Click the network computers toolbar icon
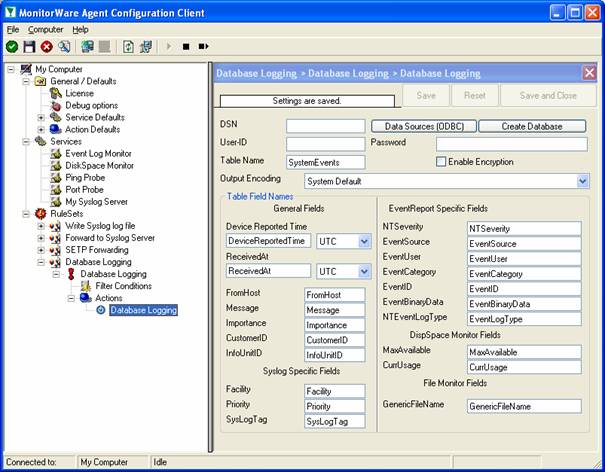The height and width of the screenshot is (472, 605). [87, 47]
